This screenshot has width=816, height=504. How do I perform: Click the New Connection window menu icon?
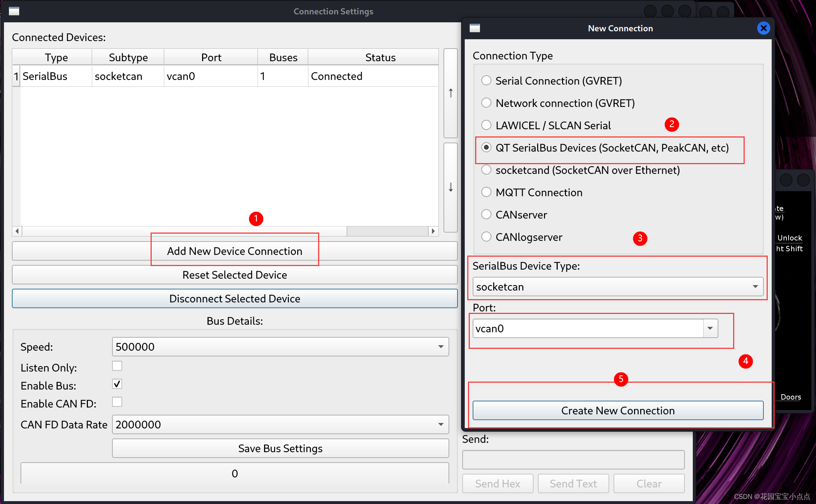[x=475, y=28]
